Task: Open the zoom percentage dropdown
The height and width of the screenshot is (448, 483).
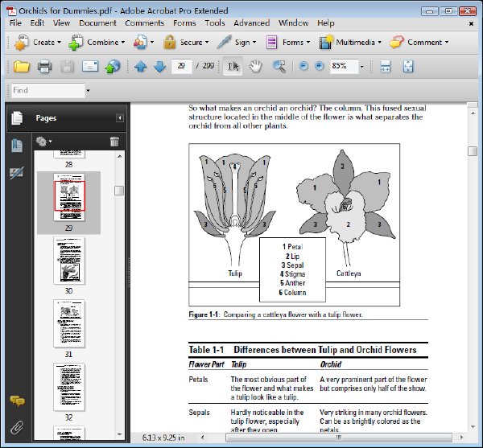Action: [x=362, y=67]
